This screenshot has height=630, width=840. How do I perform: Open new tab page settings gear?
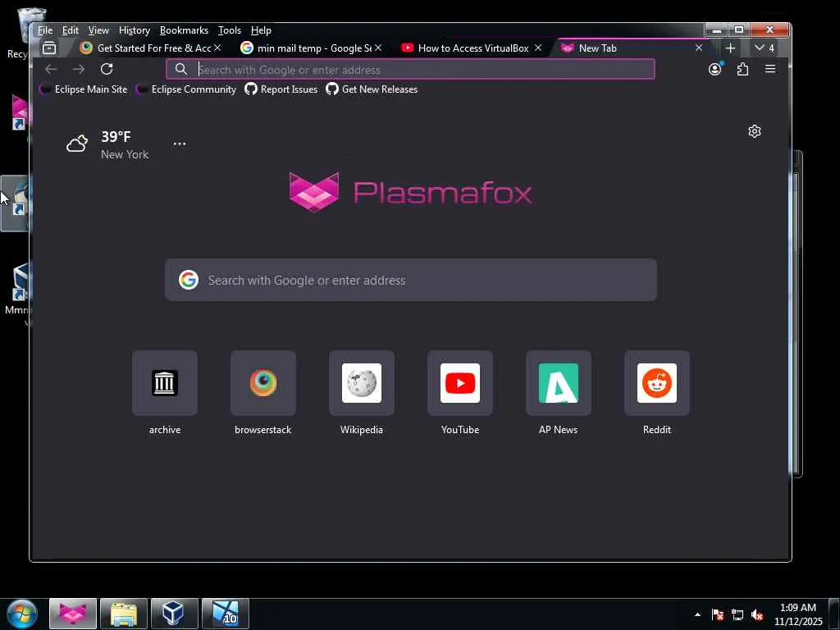755,131
